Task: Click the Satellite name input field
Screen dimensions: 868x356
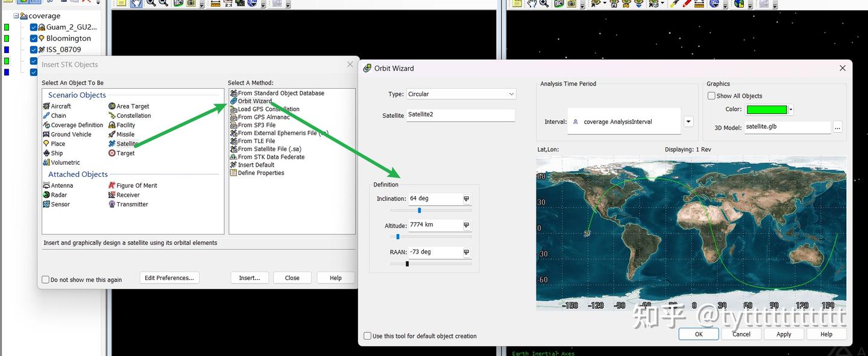Action: (x=461, y=115)
